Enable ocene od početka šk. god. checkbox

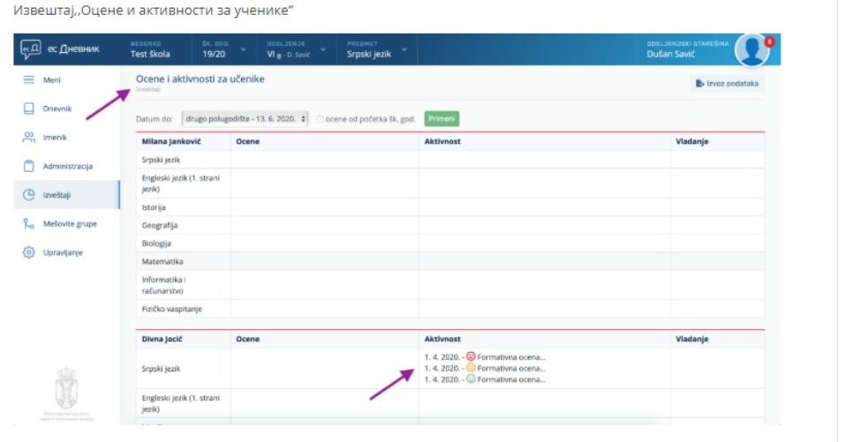(320, 118)
